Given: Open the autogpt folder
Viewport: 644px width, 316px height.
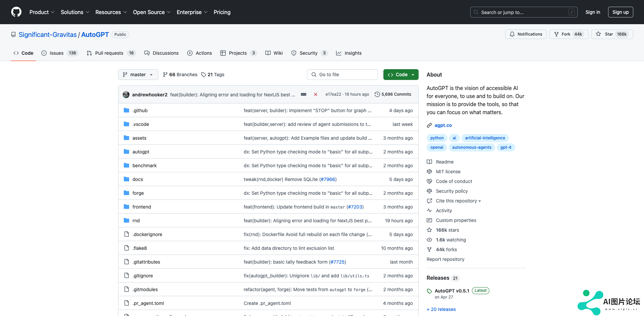Looking at the screenshot, I should tap(141, 152).
